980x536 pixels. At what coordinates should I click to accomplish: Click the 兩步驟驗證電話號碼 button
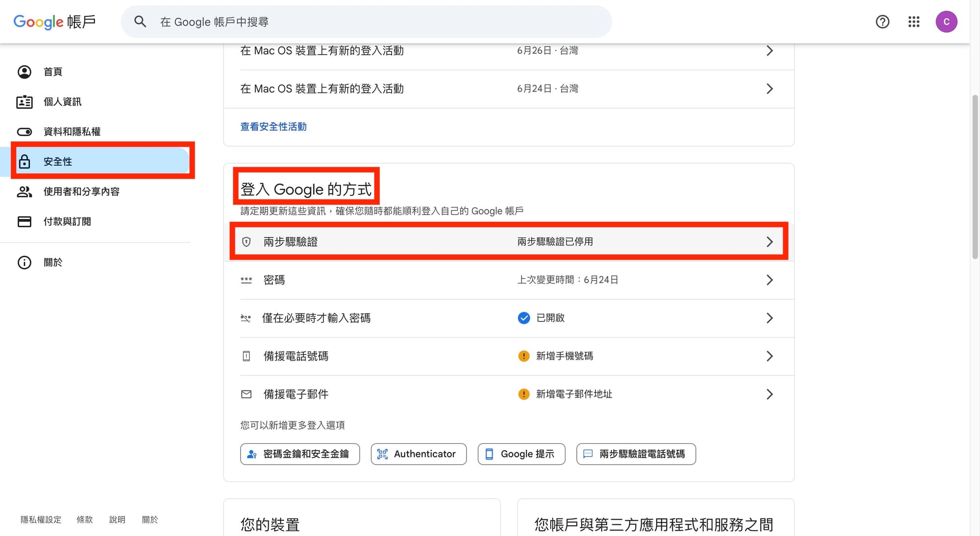point(636,454)
